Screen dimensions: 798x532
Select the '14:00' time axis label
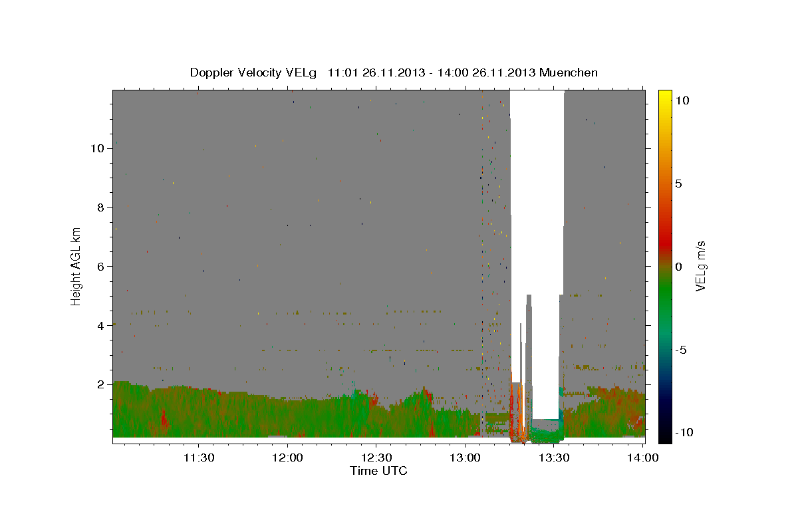click(643, 457)
